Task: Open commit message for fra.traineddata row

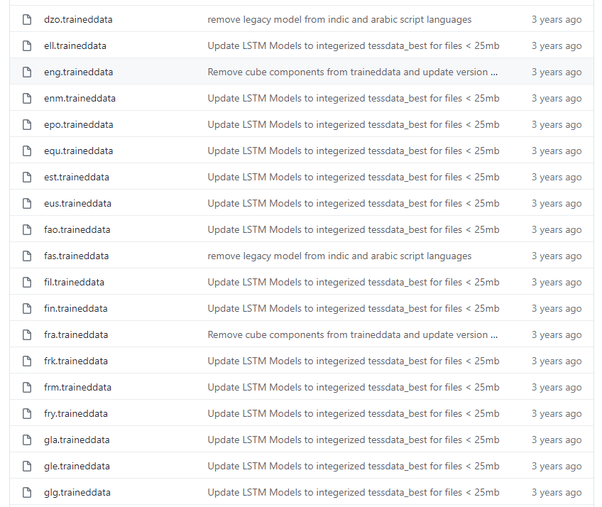Action: pyautogui.click(x=352, y=335)
